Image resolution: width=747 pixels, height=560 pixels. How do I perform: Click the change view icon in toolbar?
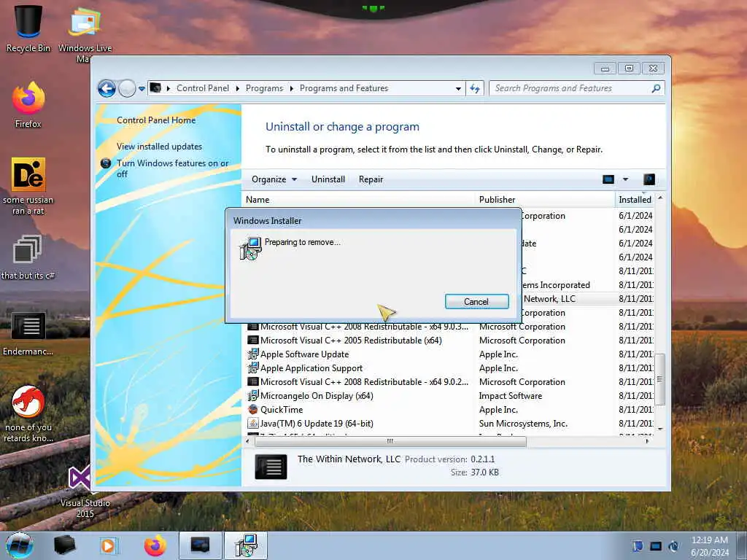tap(608, 179)
